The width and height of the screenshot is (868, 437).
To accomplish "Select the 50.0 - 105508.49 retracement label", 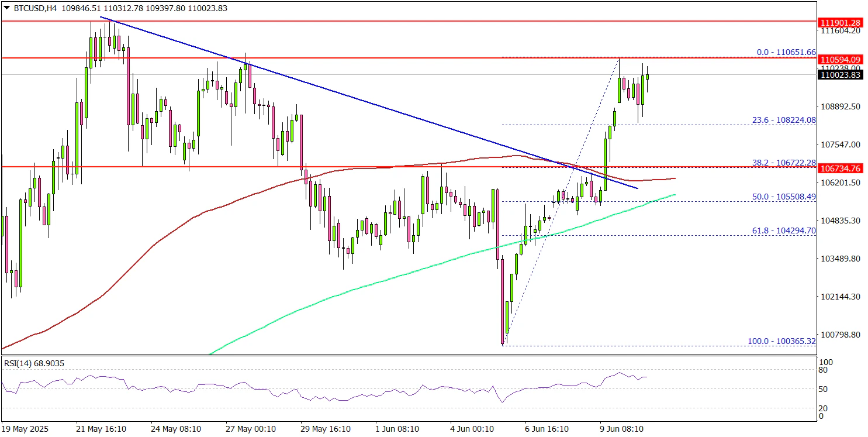I will pyautogui.click(x=783, y=197).
